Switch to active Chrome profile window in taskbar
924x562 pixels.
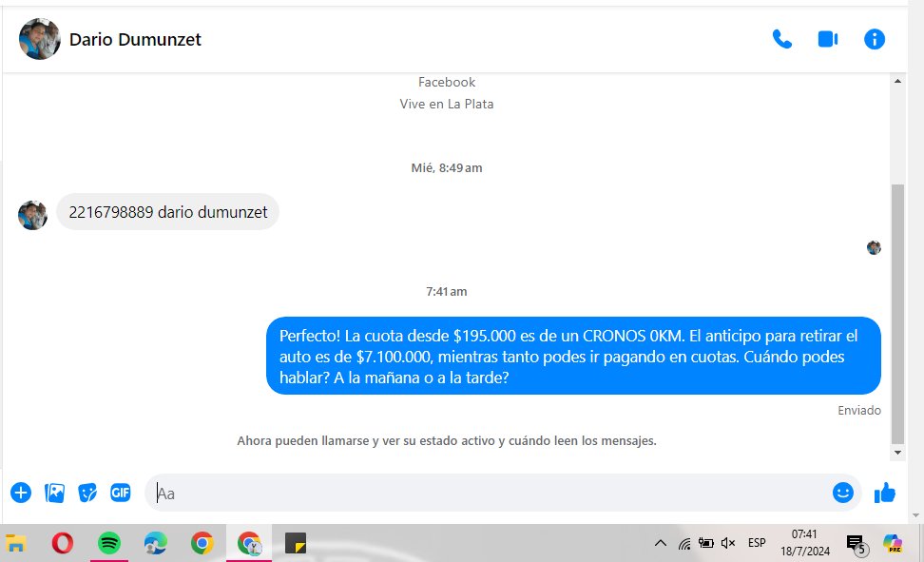tap(249, 543)
